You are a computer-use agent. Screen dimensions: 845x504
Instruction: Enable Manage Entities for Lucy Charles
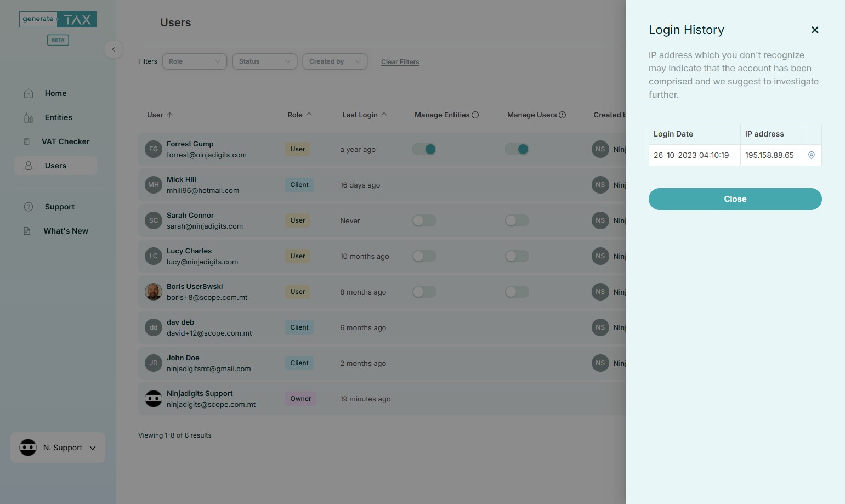(x=424, y=256)
